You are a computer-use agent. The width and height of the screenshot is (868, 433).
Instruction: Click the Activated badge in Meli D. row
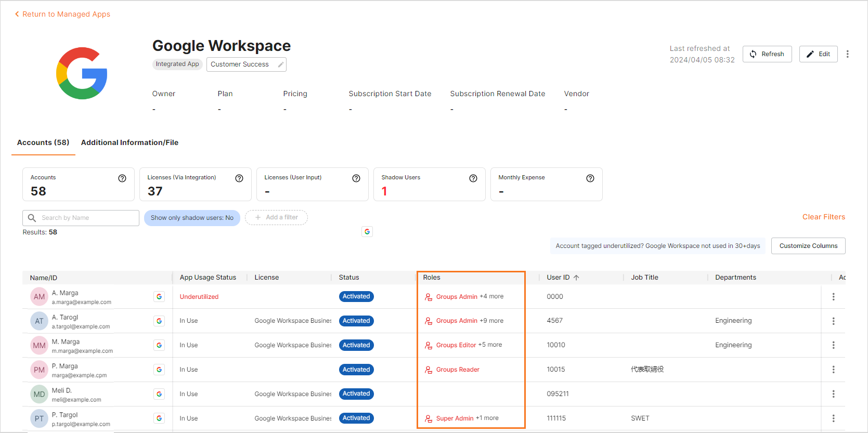coord(356,393)
